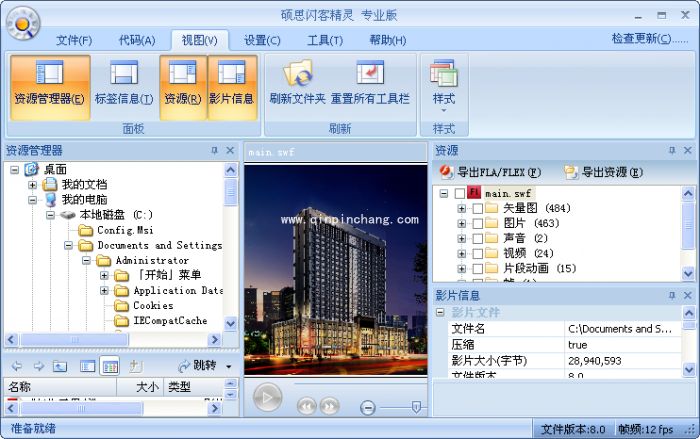Click the 导出资源(E) export button
Image resolution: width=700 pixels, height=439 pixels.
pos(603,172)
